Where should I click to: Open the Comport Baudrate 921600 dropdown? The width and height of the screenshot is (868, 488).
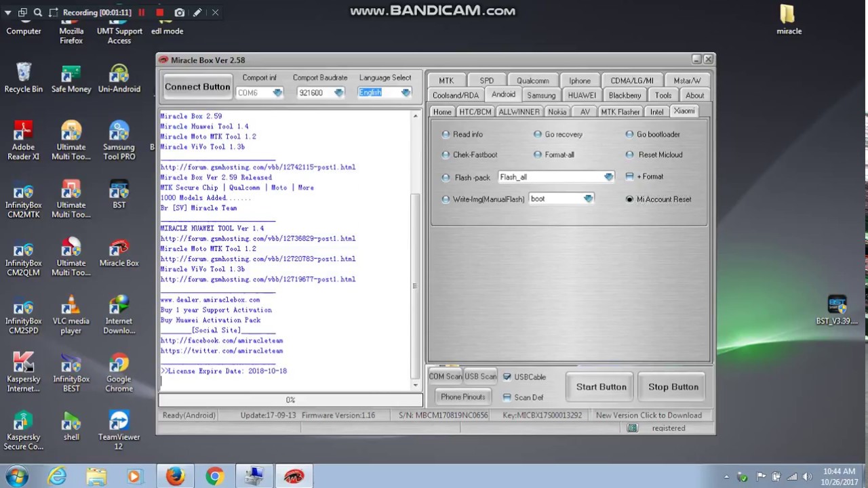339,93
